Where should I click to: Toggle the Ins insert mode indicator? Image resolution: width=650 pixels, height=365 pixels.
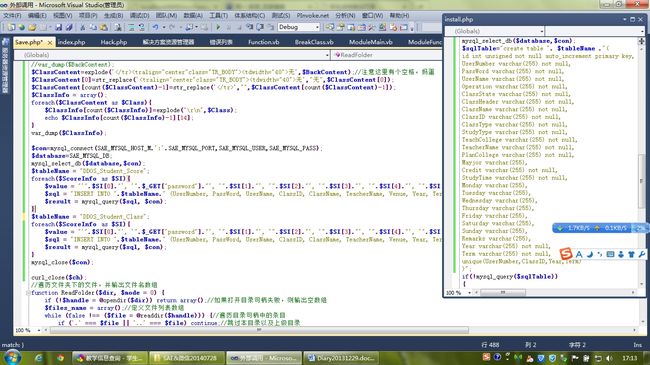637,345
